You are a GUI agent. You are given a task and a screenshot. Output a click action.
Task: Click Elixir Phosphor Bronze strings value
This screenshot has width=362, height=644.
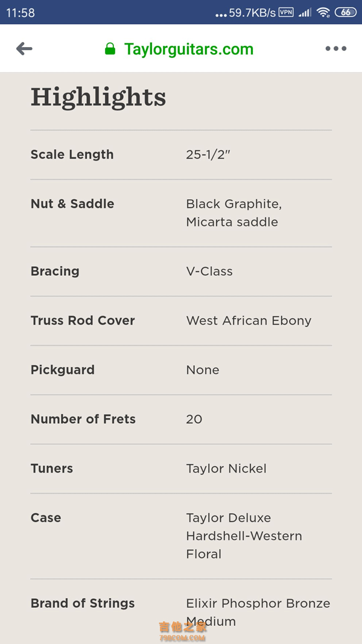258,612
